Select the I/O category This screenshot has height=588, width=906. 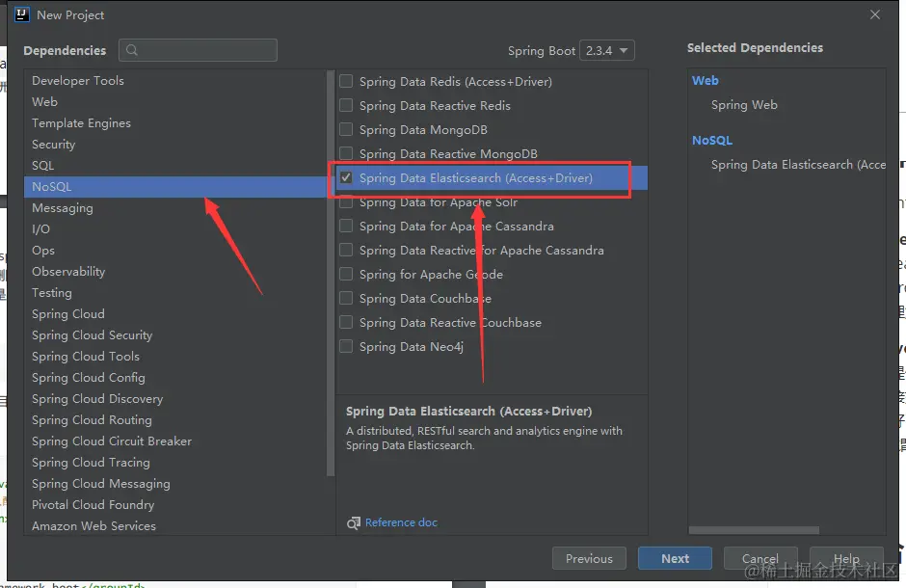[175, 229]
